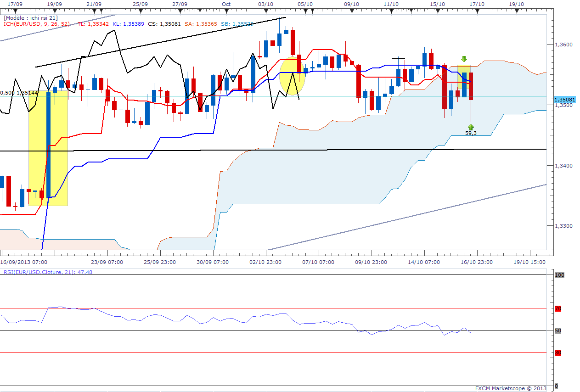This screenshot has width=580, height=392.
Task: Click the "16/09/2013 07:00" time label
Action: [x=23, y=262]
